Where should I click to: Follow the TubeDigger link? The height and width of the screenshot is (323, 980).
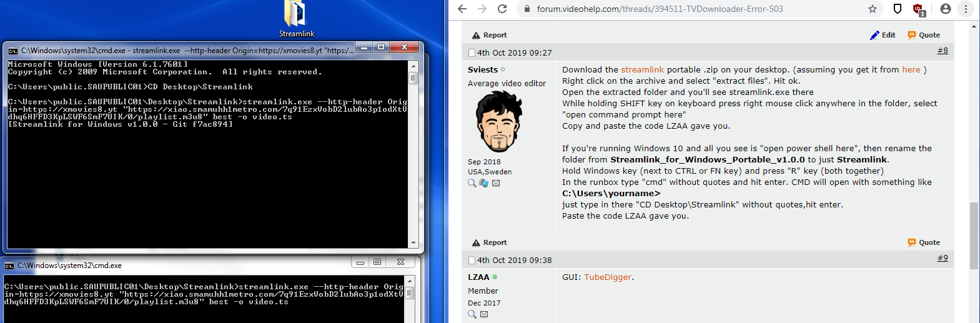click(x=608, y=277)
